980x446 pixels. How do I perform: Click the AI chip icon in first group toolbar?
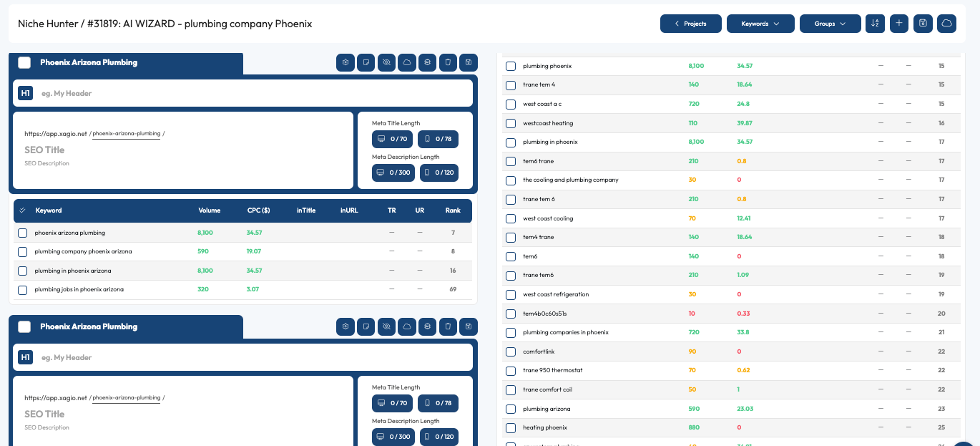(427, 62)
